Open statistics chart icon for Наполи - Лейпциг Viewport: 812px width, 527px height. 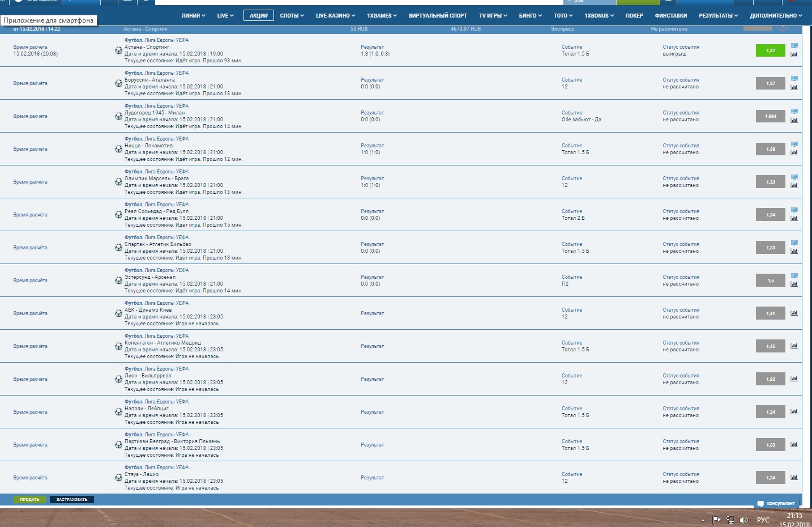point(794,412)
